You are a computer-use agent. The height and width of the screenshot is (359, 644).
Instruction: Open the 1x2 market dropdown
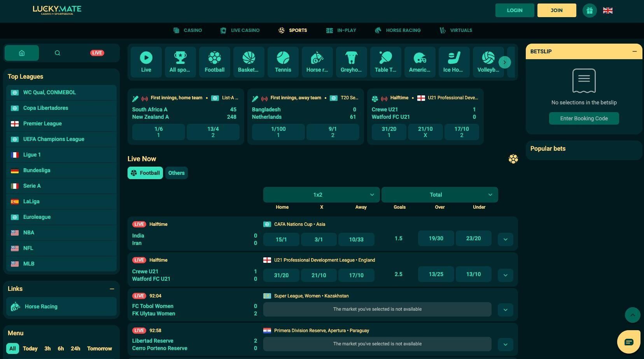[321, 195]
